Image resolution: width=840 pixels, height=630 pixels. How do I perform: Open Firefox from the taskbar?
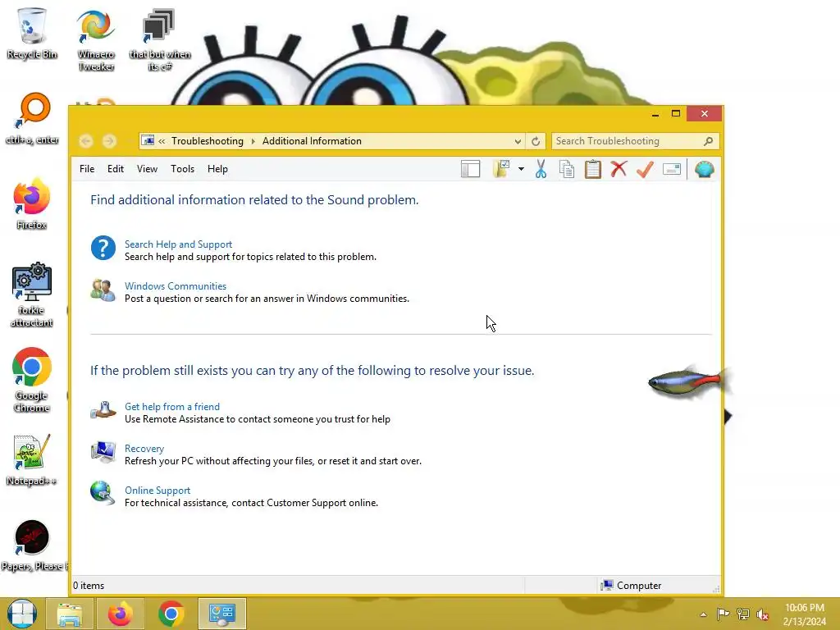[121, 614]
